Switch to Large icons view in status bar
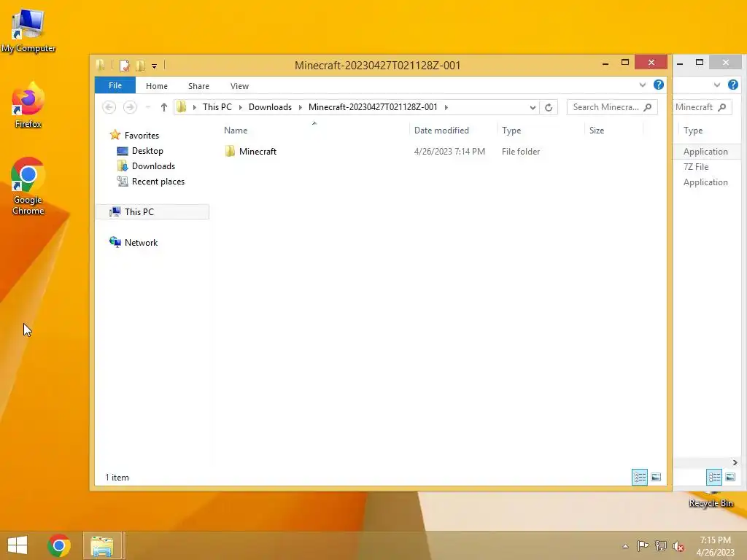Screen dimensions: 747x560 pyautogui.click(x=656, y=477)
